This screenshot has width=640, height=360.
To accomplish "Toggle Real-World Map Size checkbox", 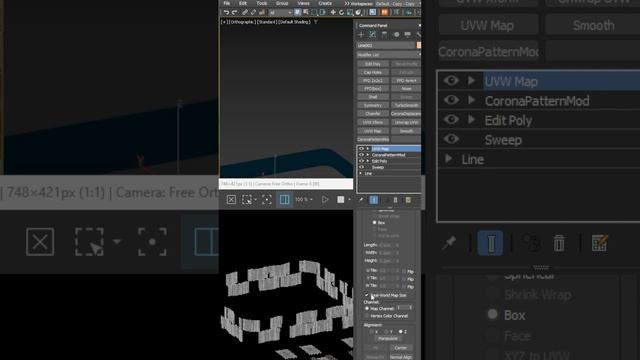I will (x=367, y=295).
